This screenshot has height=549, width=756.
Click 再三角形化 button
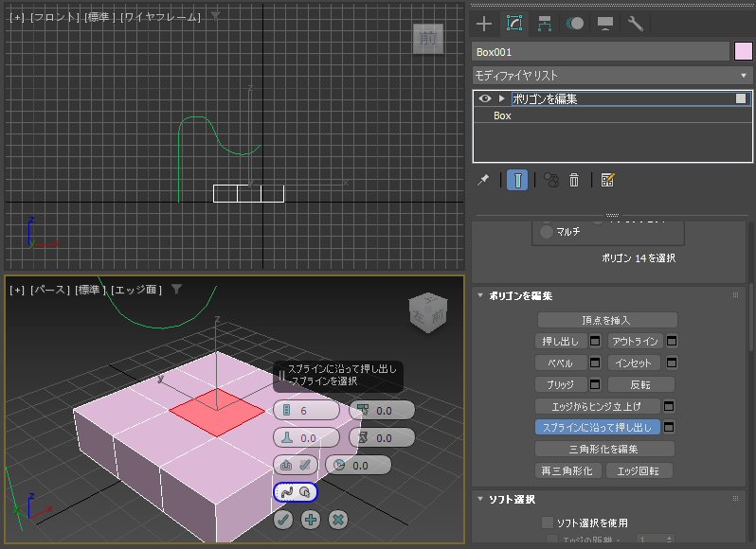(567, 470)
